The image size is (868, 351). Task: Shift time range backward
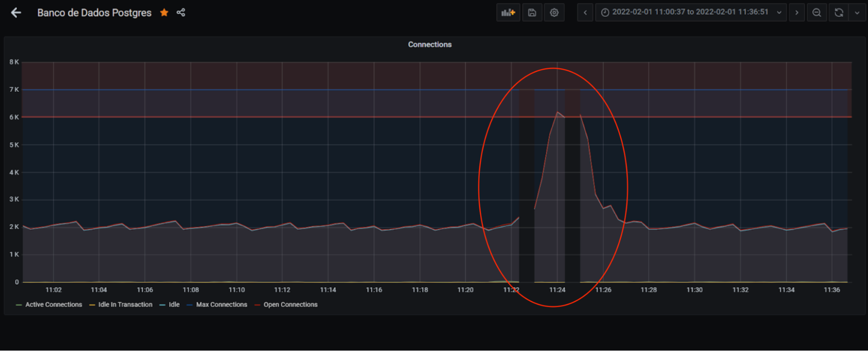pyautogui.click(x=585, y=13)
